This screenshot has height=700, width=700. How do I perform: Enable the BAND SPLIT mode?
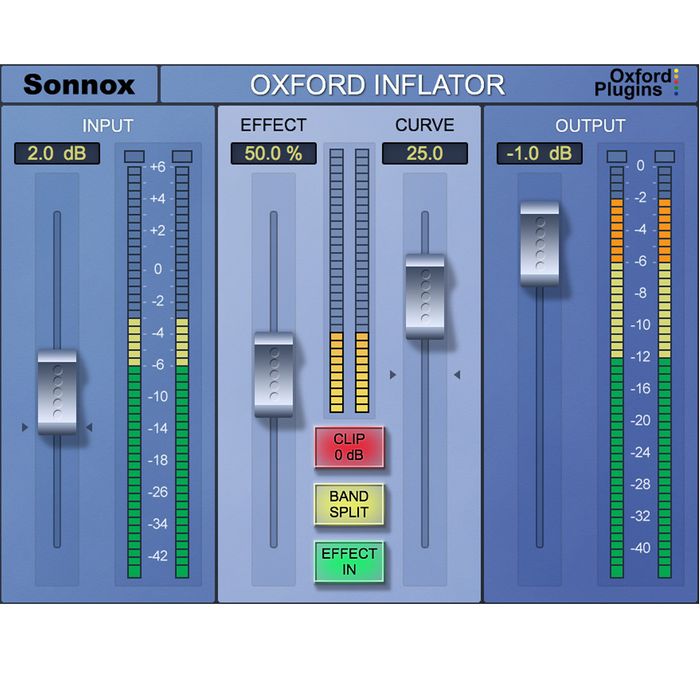(x=349, y=504)
